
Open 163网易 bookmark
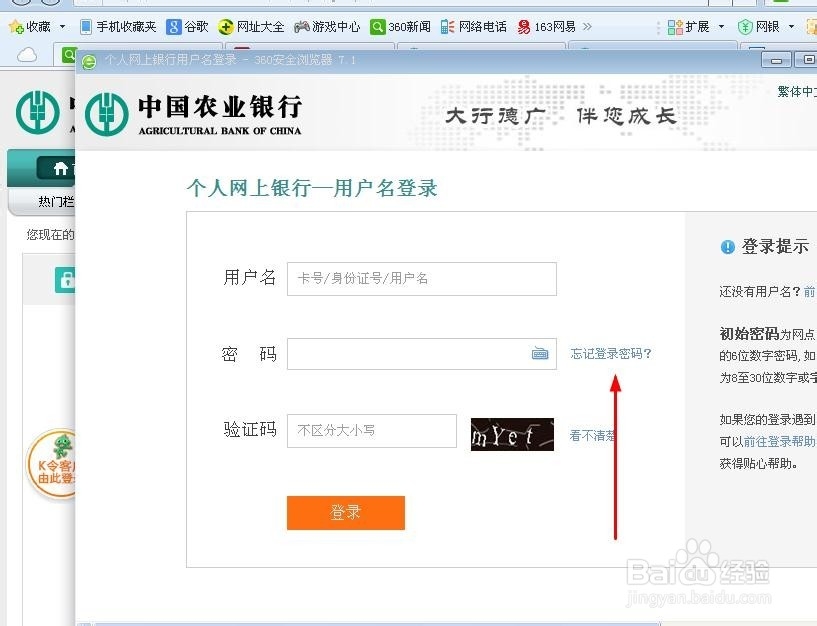click(x=547, y=27)
